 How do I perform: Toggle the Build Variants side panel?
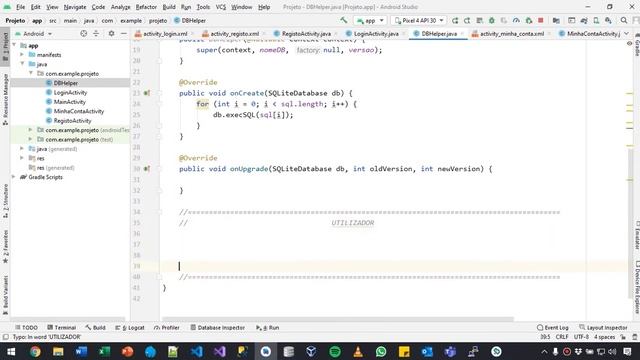pyautogui.click(x=5, y=296)
